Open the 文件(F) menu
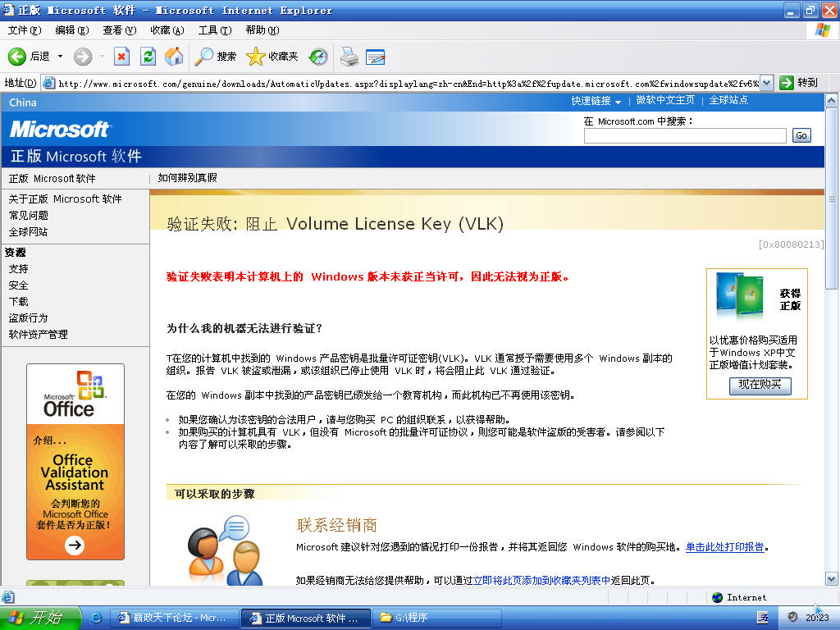Viewport: 840px width, 630px height. coord(24,30)
